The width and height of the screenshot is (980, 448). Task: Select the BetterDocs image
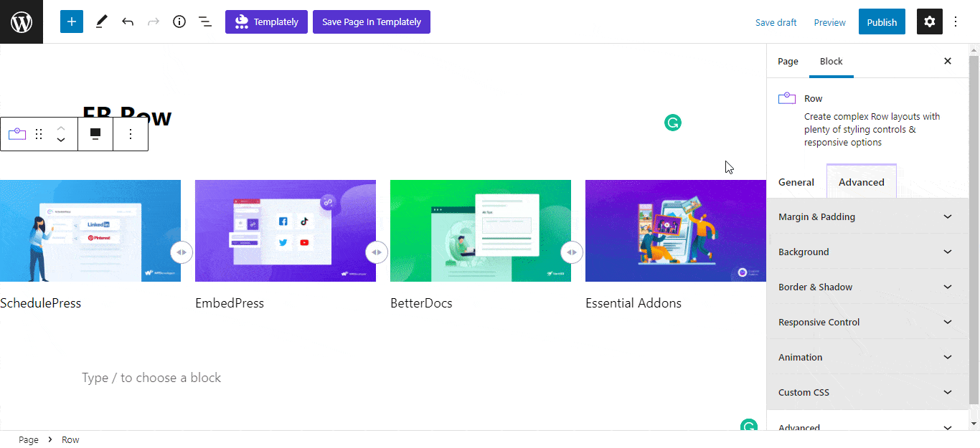481,231
